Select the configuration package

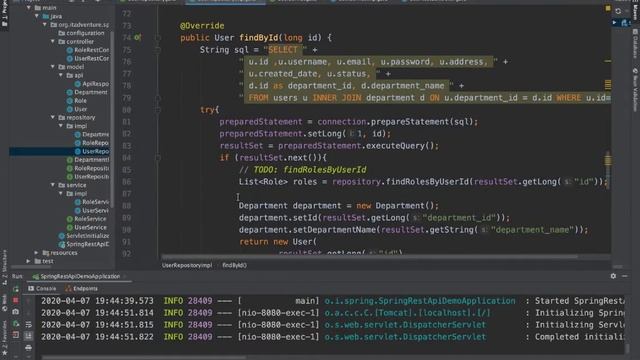81,33
